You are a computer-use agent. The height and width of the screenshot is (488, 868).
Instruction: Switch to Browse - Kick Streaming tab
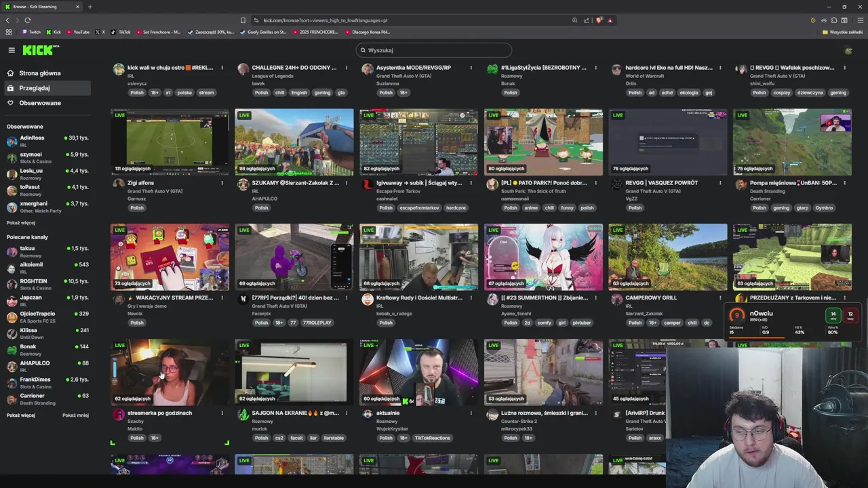tap(41, 7)
